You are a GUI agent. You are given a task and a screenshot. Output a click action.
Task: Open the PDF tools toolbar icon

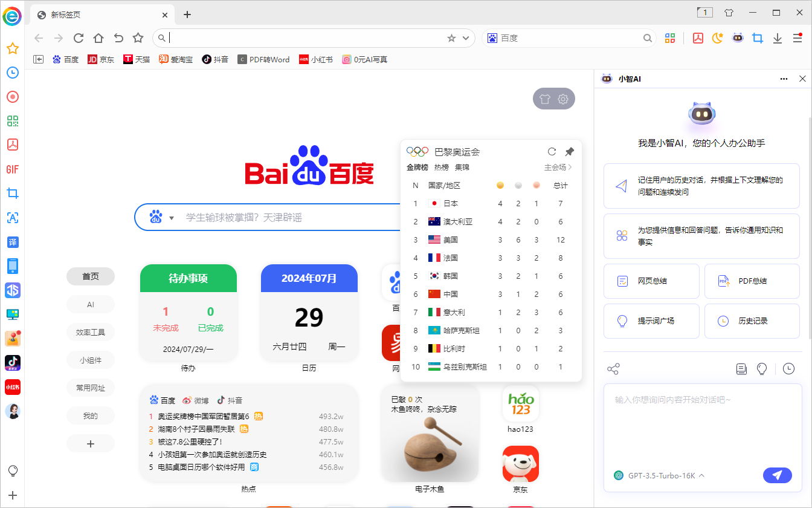[x=698, y=37]
